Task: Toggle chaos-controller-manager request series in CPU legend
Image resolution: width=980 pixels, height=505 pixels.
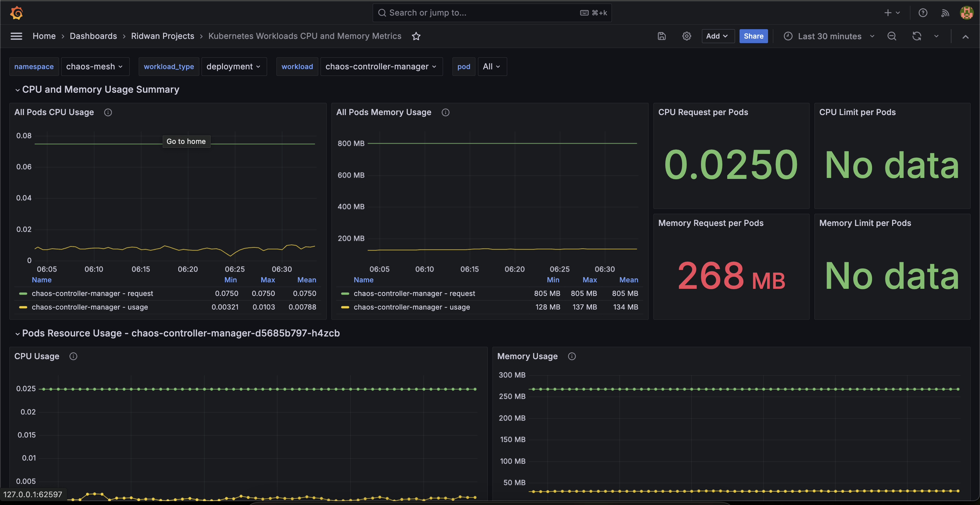Action: [x=92, y=293]
